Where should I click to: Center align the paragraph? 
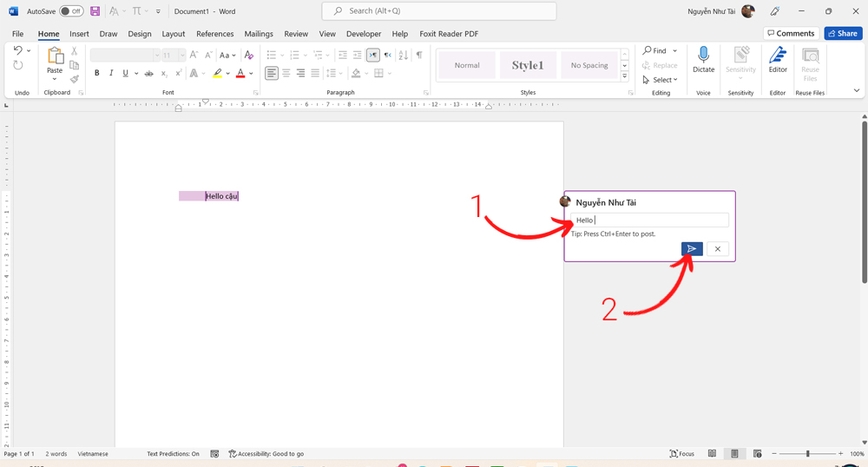pyautogui.click(x=286, y=73)
